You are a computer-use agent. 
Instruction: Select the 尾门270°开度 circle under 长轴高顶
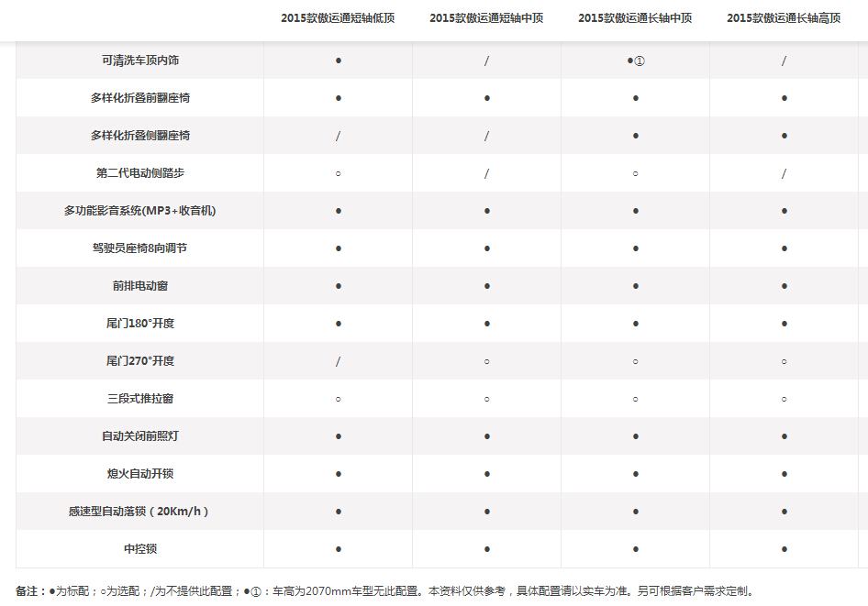pos(784,361)
